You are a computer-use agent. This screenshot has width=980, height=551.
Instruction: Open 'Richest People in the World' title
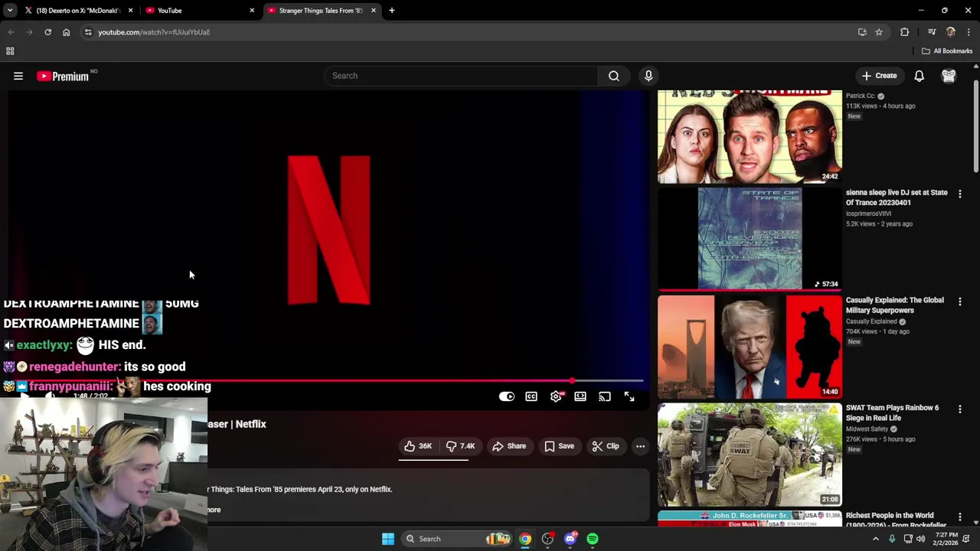coord(896,520)
